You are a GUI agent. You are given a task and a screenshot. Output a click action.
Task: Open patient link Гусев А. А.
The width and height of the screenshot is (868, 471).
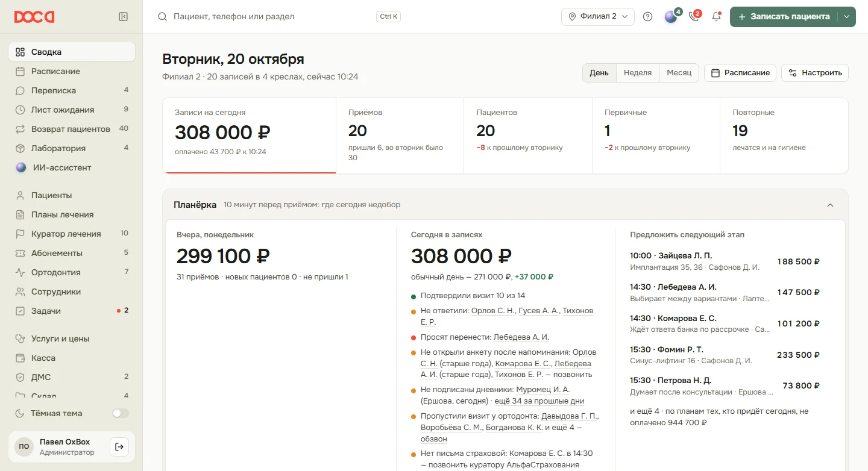click(x=539, y=311)
